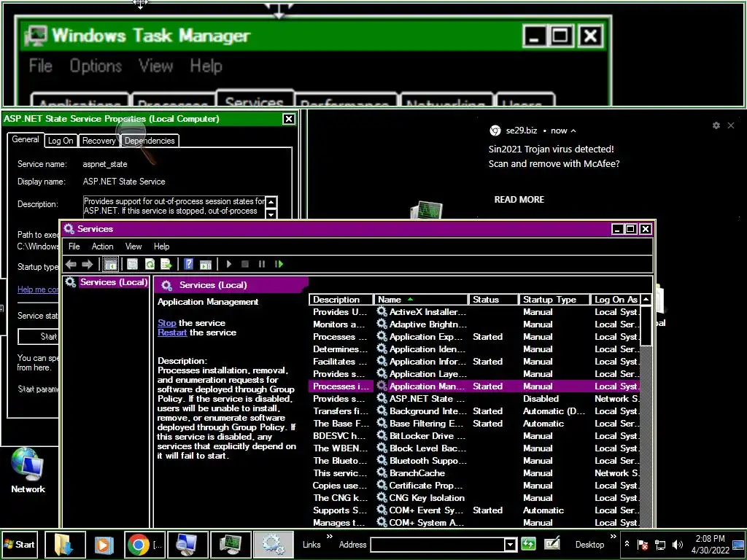This screenshot has height=560, width=747.
Task: Click the Refresh icon in Services toolbar
Action: [150, 264]
